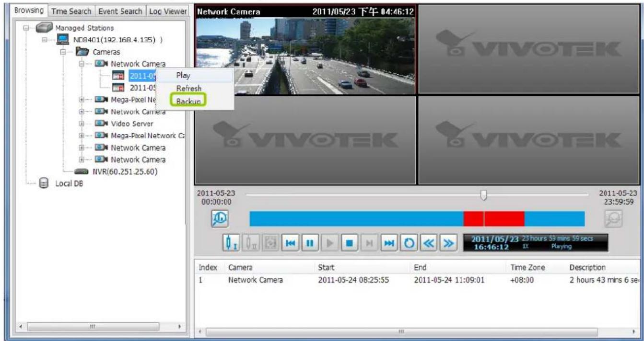Click the Time Zone column header
Viewport: 644px width, 341px height.
click(535, 267)
